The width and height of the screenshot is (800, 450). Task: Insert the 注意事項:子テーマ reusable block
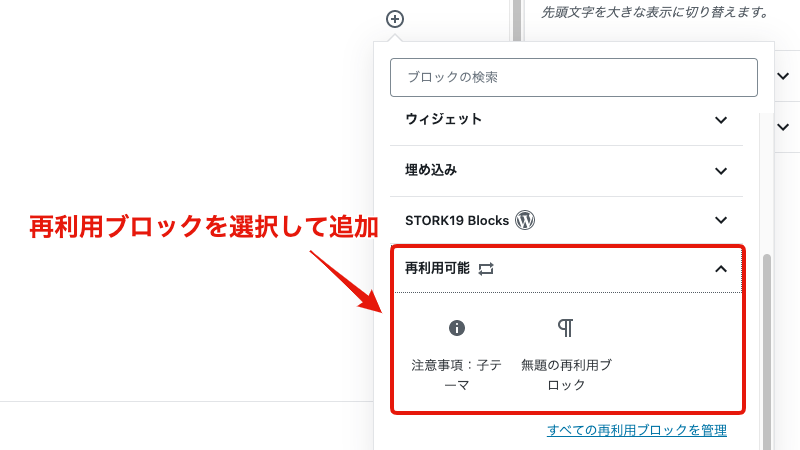(457, 353)
